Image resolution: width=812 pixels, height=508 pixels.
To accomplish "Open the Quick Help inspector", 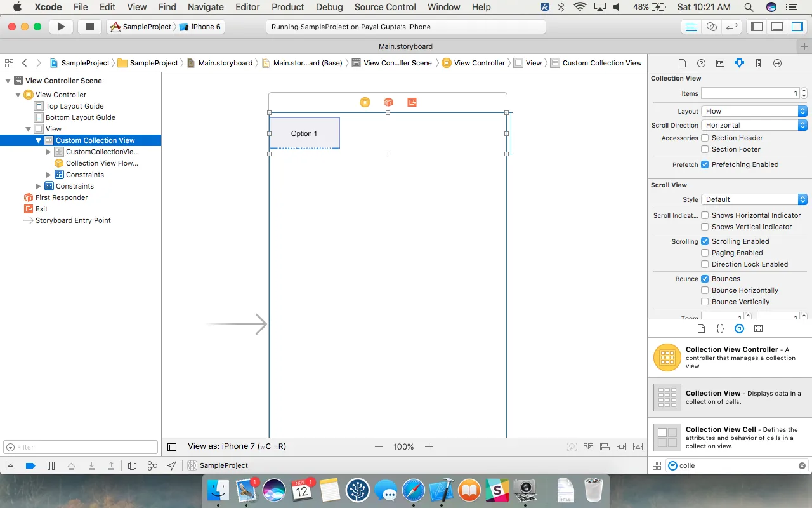I will [x=701, y=63].
